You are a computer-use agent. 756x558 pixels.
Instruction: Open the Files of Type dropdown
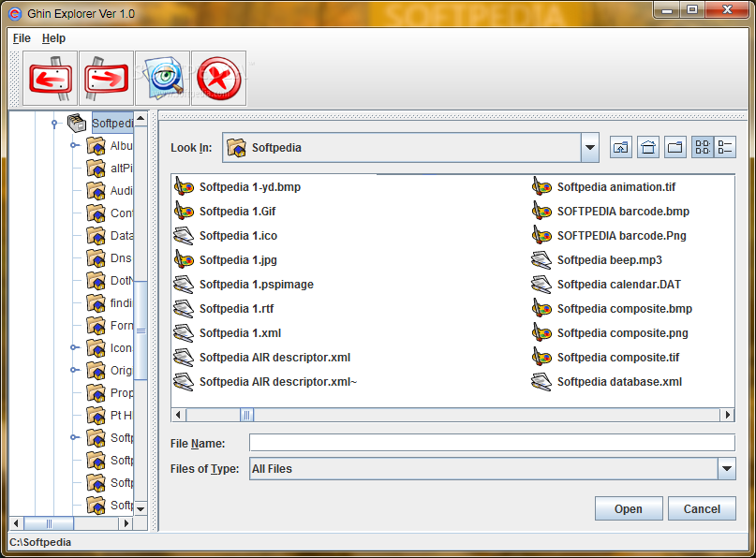pos(727,468)
